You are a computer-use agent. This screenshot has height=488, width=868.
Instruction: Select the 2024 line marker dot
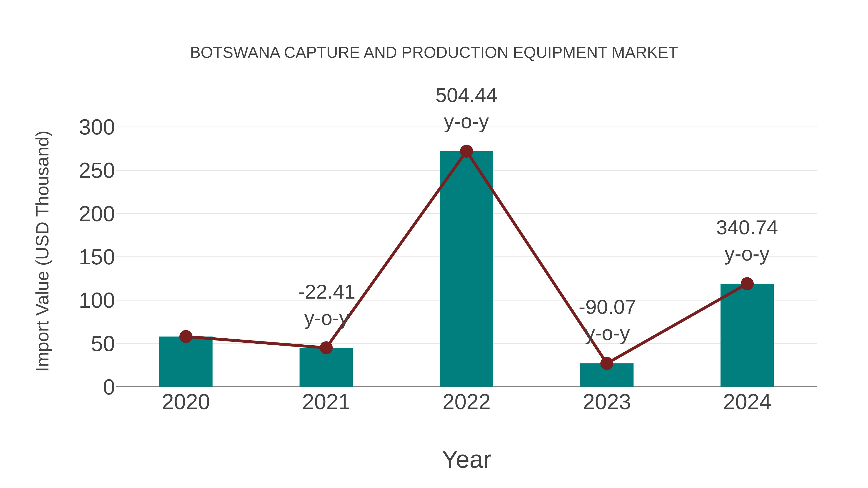(747, 284)
